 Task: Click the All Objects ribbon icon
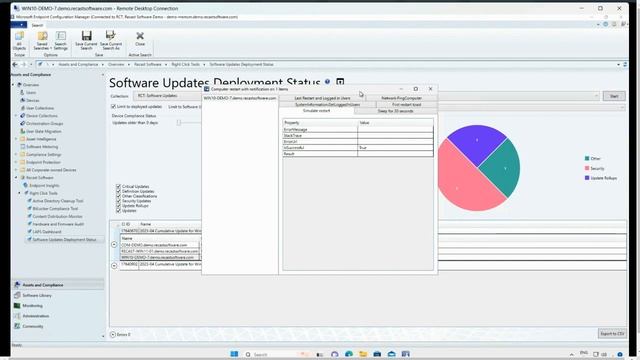[x=19, y=40]
